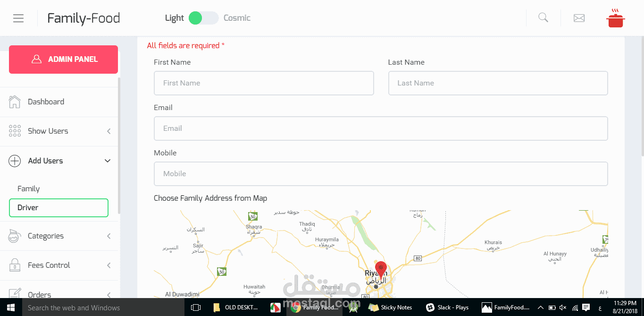Click the Dashboard home icon
The height and width of the screenshot is (316, 644).
(15, 102)
